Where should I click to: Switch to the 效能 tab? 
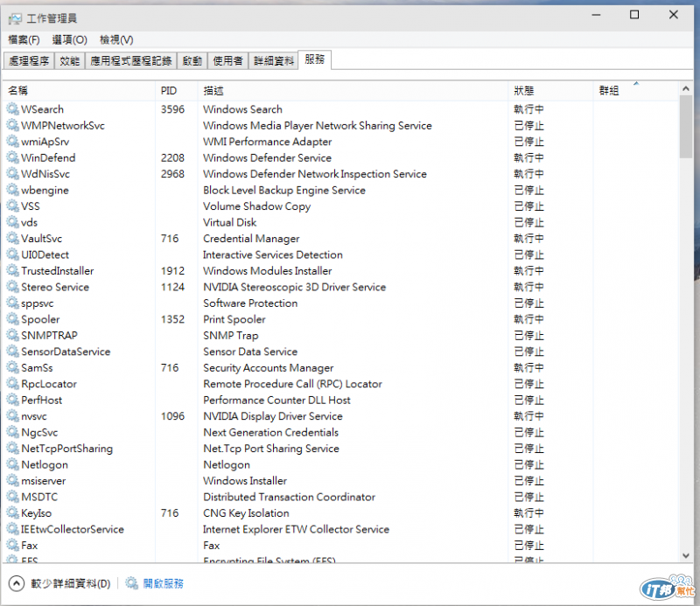pyautogui.click(x=70, y=60)
